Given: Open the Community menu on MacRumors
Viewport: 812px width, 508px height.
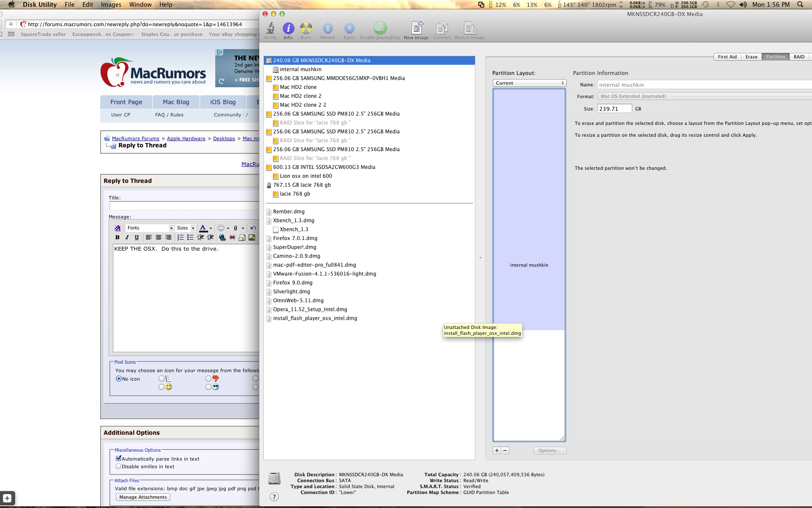Looking at the screenshot, I should (x=230, y=115).
